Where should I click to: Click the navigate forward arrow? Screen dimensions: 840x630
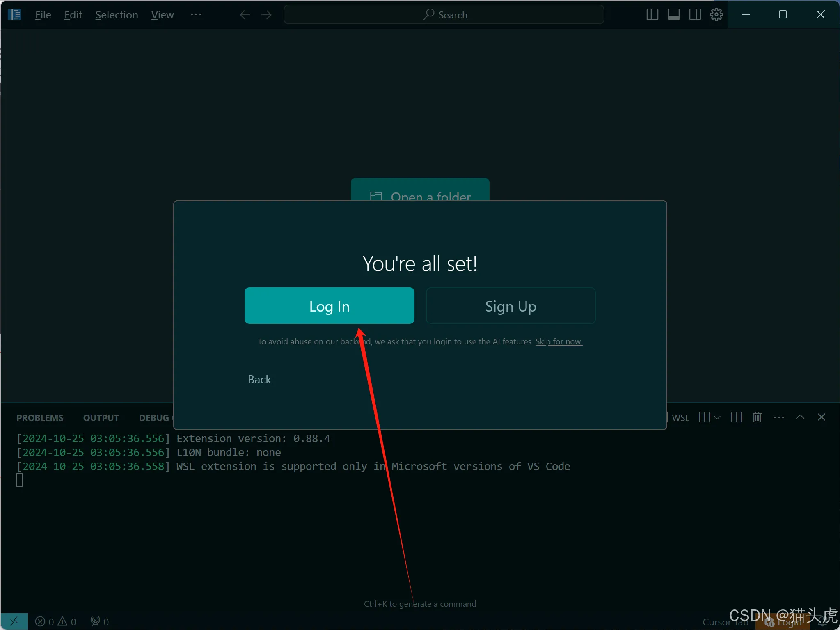(266, 15)
